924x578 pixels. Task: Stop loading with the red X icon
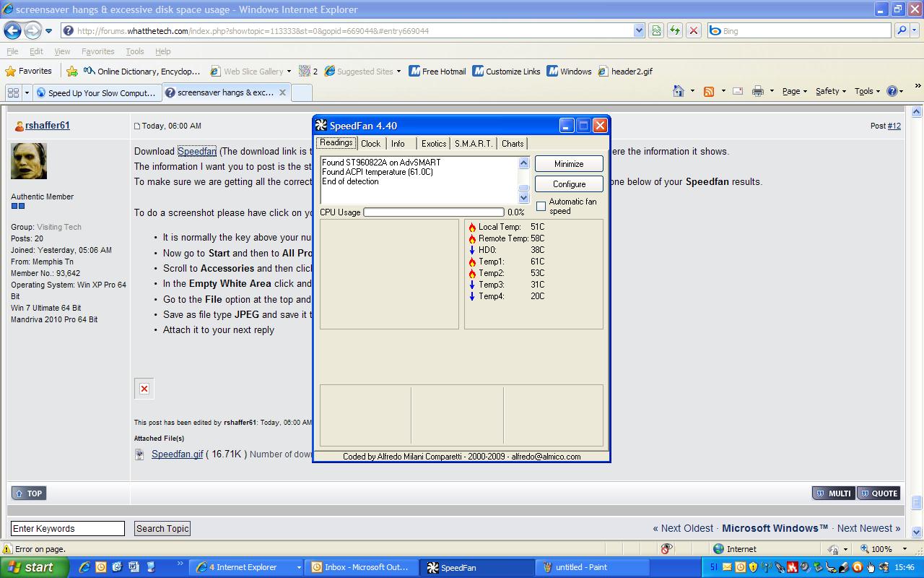point(693,30)
